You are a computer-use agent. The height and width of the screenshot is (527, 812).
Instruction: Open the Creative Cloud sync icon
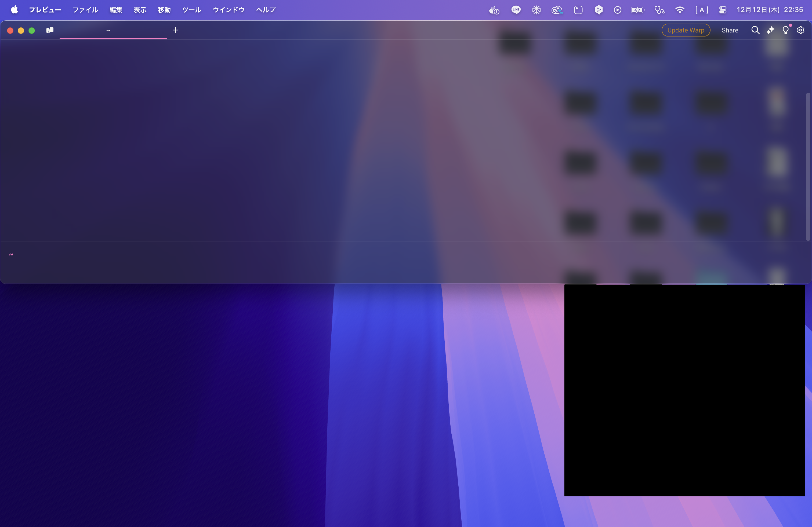pos(557,10)
